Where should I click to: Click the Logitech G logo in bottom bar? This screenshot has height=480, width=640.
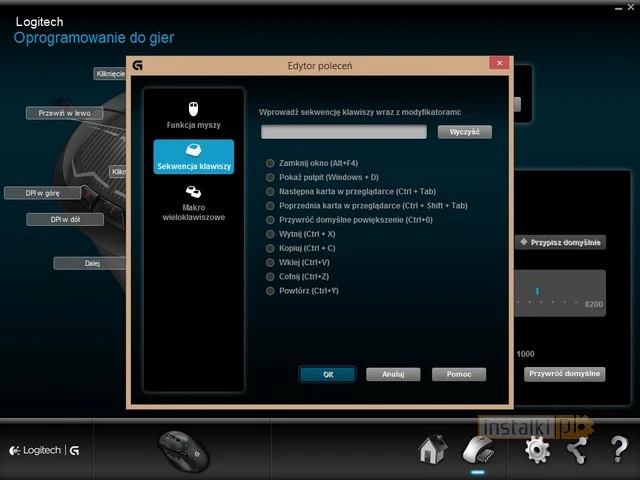tap(44, 450)
